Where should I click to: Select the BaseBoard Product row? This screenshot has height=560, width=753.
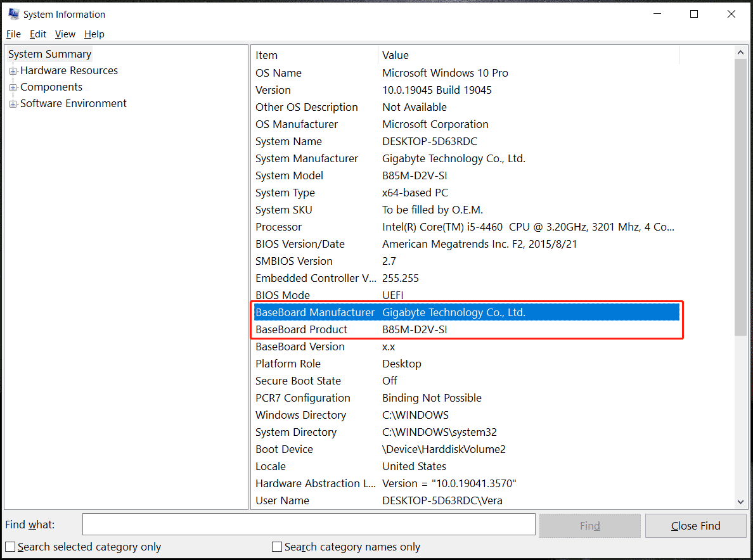point(467,329)
